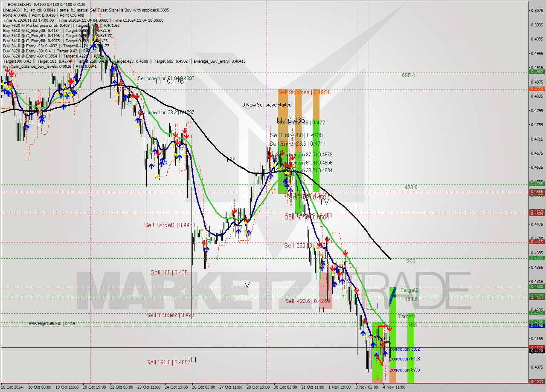Click the '1 Nov 19:00' time axis label
The width and height of the screenshot is (546, 392).
[x=340, y=387]
